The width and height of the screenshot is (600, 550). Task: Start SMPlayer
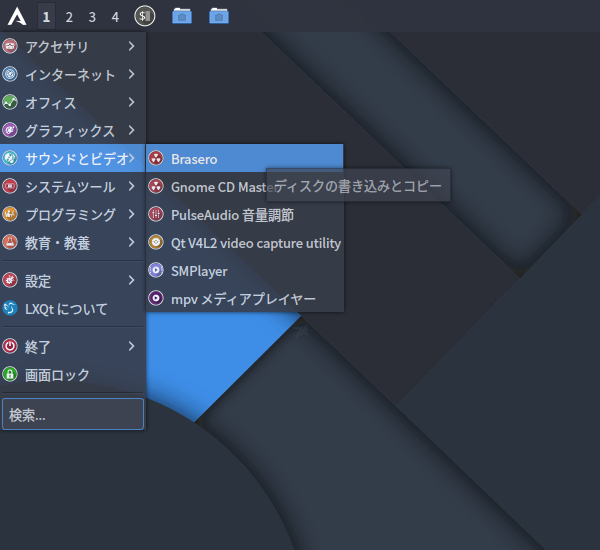[x=245, y=271]
